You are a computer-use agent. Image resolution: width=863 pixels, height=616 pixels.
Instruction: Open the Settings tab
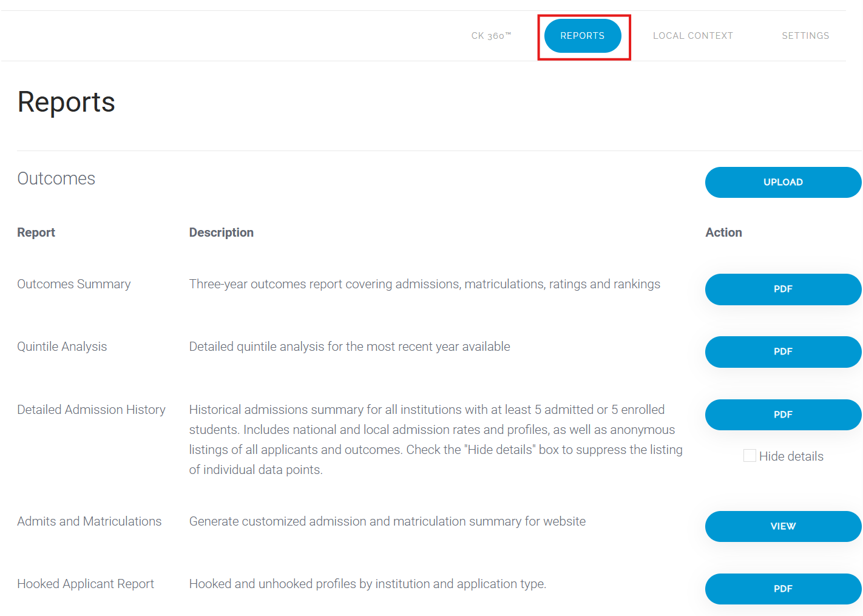coord(805,36)
